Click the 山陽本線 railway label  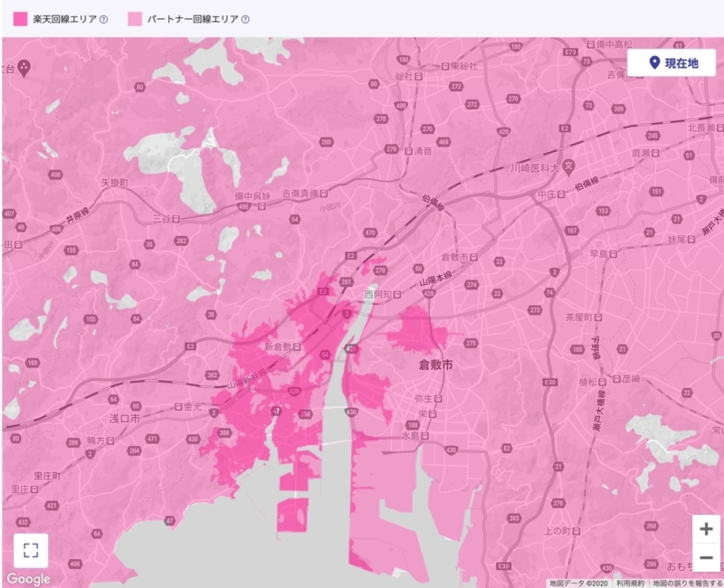click(435, 279)
